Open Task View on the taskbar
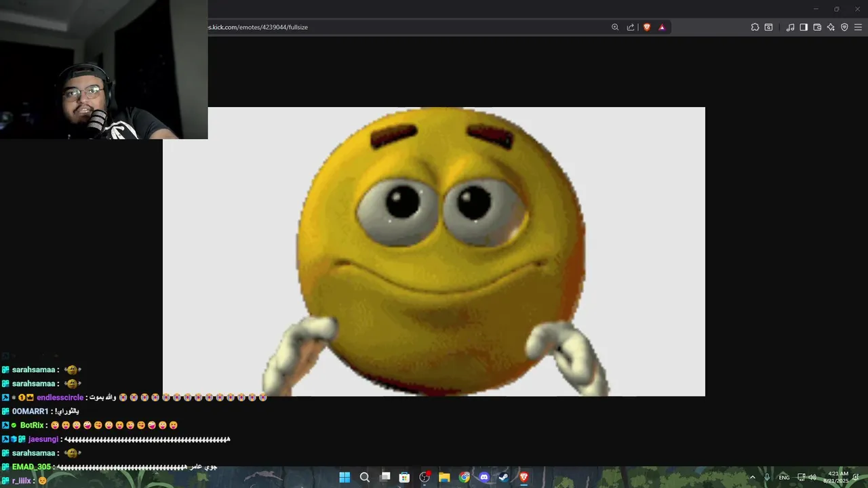This screenshot has height=488, width=868. [x=385, y=477]
